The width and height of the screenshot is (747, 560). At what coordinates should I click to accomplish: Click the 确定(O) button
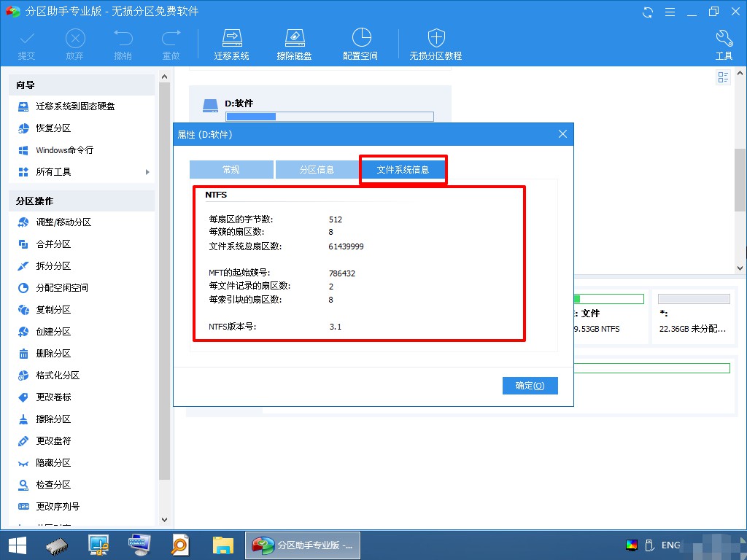pyautogui.click(x=530, y=386)
